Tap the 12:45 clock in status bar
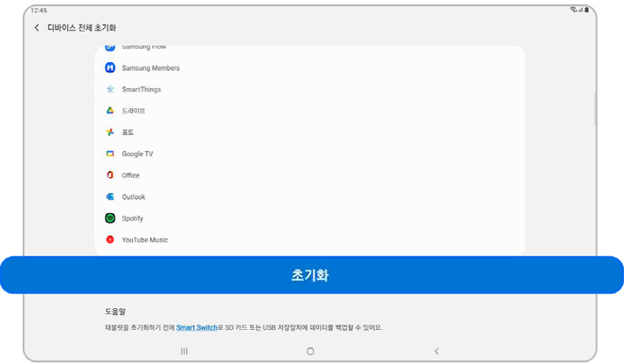Viewport: 624px width, 364px height. coord(38,10)
